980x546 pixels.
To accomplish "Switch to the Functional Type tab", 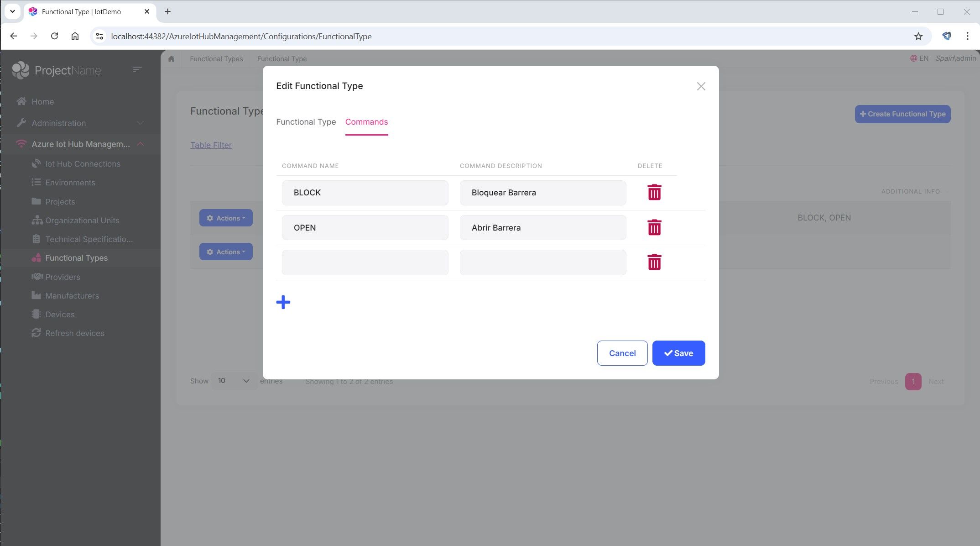I will coord(306,122).
